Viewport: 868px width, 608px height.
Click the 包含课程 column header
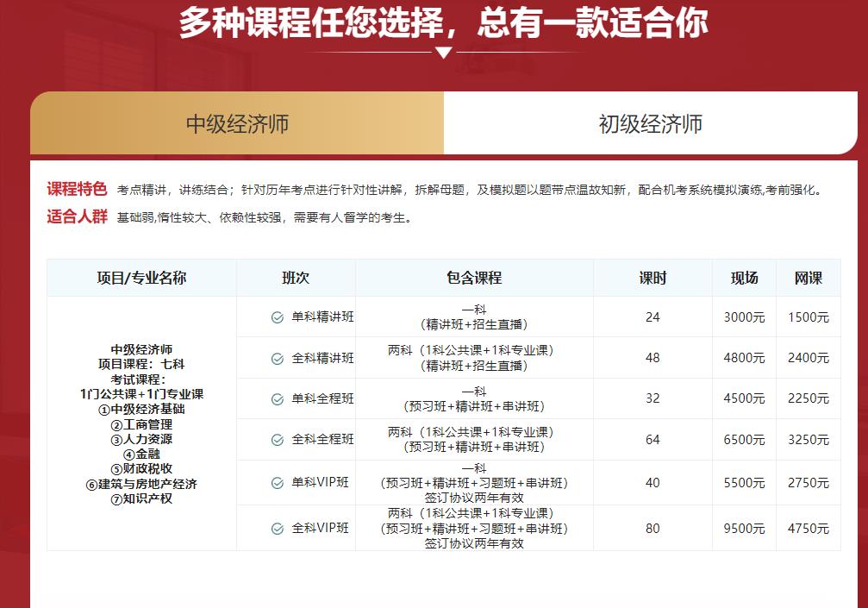(474, 278)
